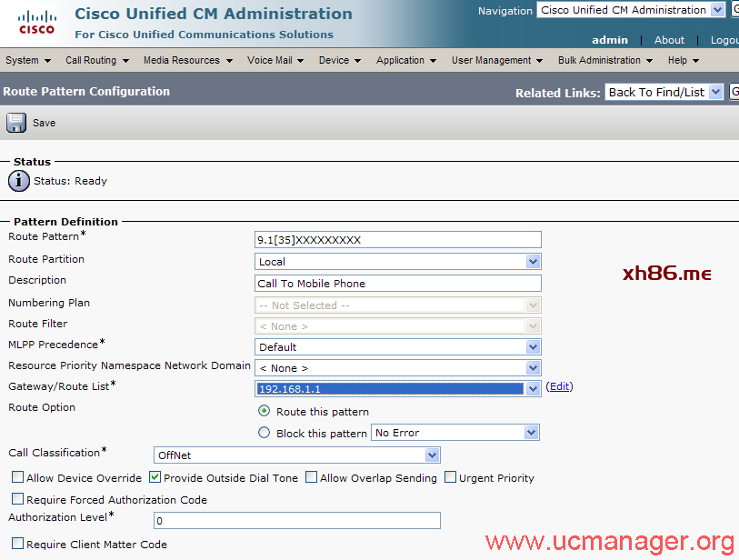Screen dimensions: 739x560
Task: Open the Call Routing menu
Action: point(97,60)
